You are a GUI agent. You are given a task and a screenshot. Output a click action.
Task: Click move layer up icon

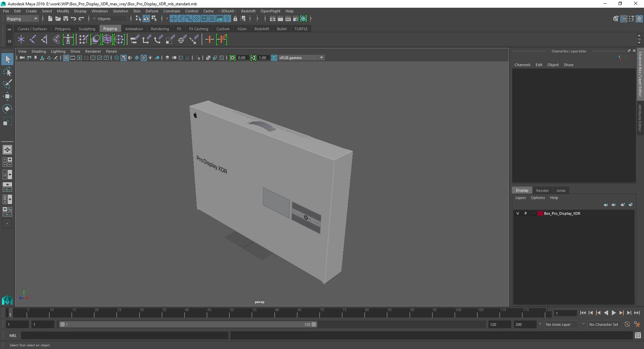click(606, 205)
